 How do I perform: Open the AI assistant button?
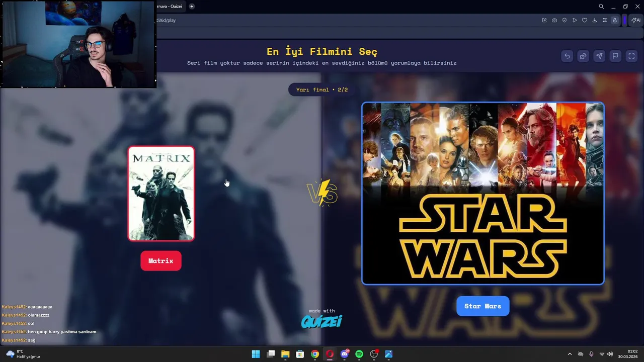coord(636,20)
